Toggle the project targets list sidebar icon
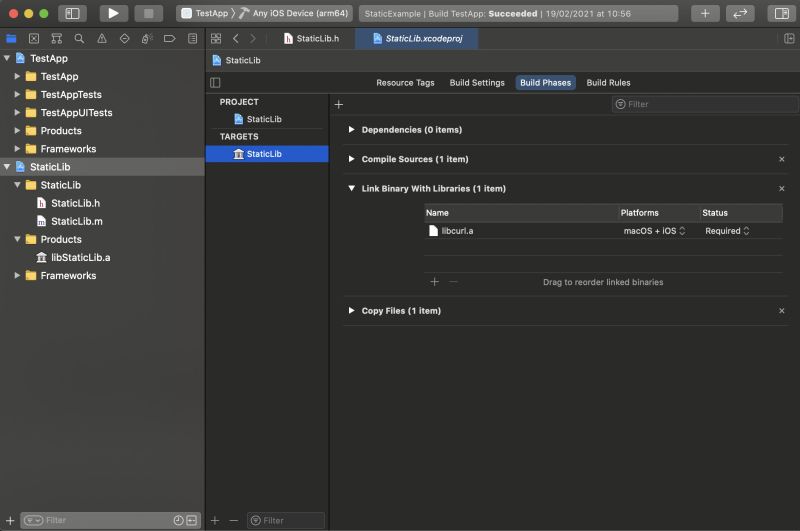This screenshot has width=800, height=531. 215,83
